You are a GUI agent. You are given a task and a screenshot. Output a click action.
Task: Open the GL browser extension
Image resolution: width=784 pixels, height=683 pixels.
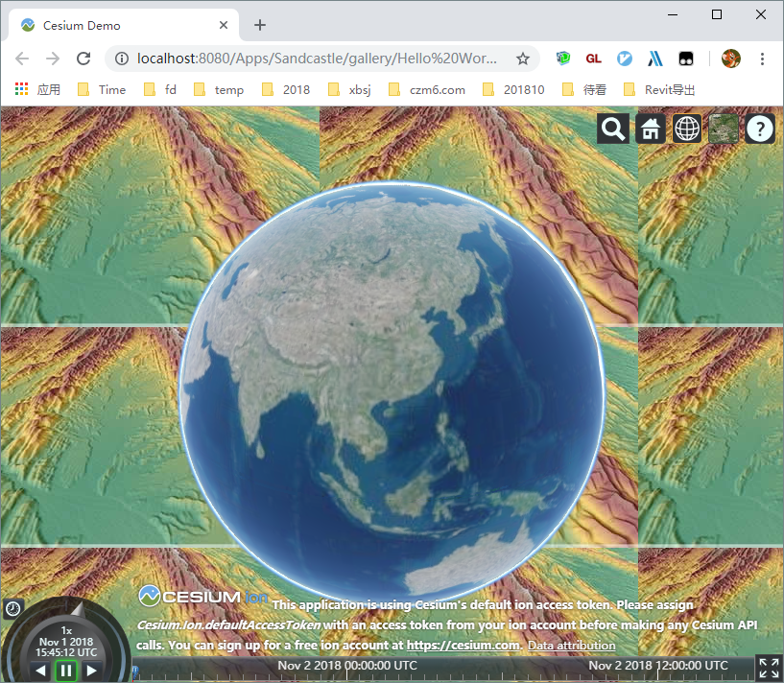pos(593,59)
